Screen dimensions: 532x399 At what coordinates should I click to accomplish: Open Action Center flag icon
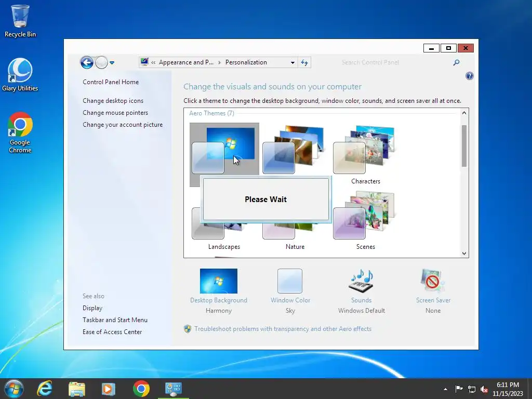(459, 389)
